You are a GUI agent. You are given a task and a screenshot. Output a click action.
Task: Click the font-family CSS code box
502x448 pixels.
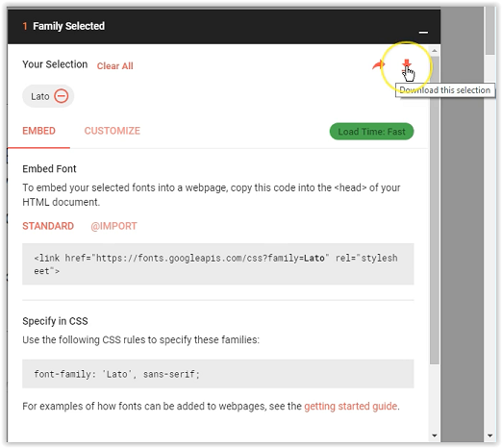(x=218, y=374)
